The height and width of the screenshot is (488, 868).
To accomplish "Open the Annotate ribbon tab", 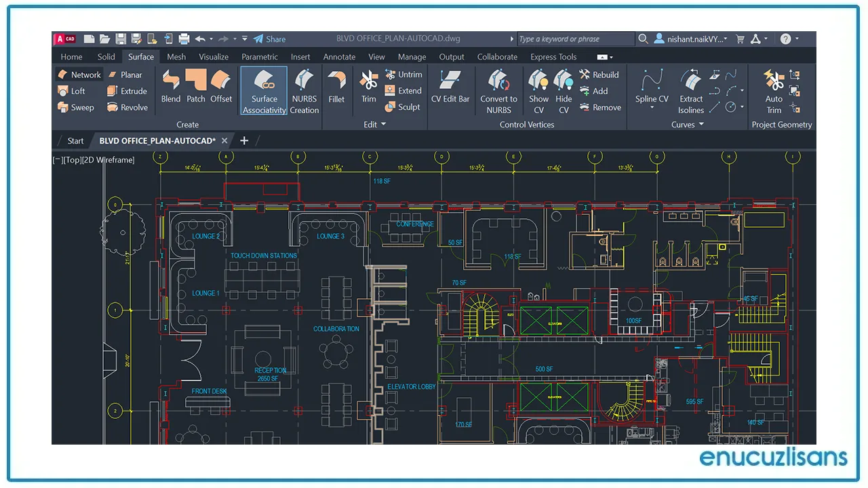I will pos(339,57).
